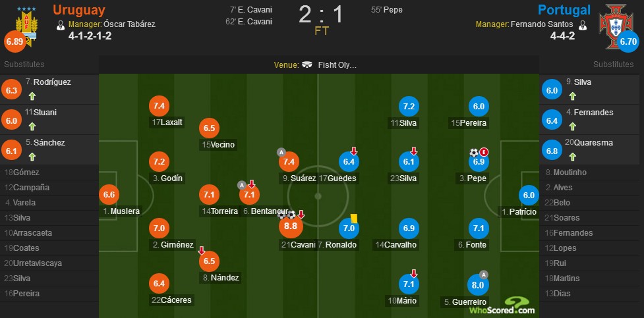Viewport: 644px width, 318px height.
Task: Click the stadium icon next to Venue
Action: pos(307,65)
